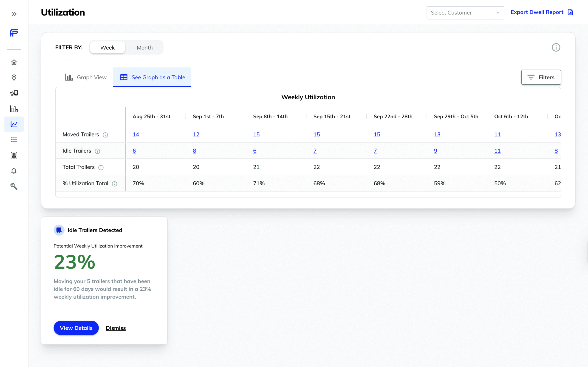The width and height of the screenshot is (588, 367).
Task: Open moved trailers count 14 for Aug 25th week
Action: coord(136,134)
